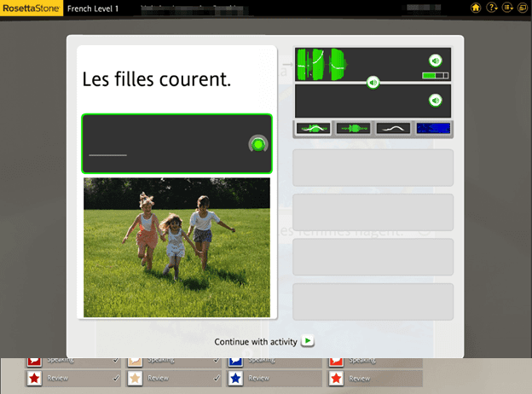Select the blue spectrogram view tab

coord(433,129)
